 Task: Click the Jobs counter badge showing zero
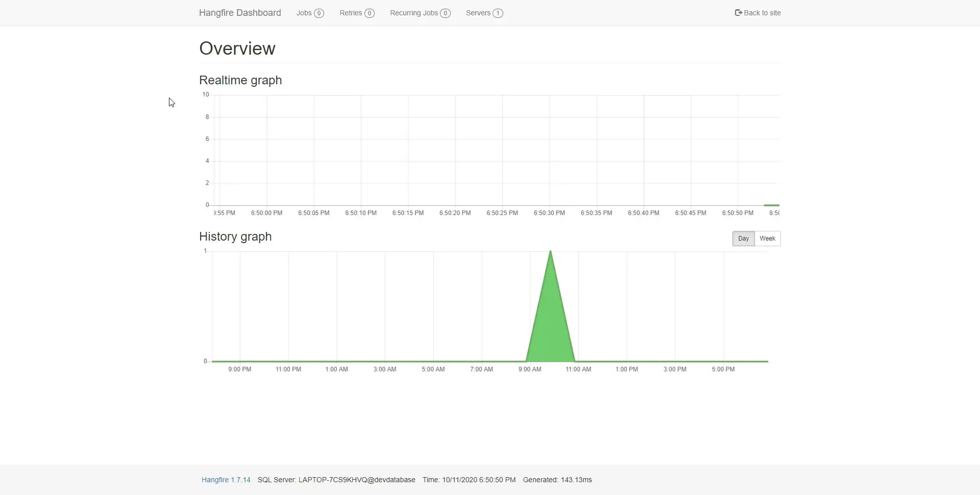pyautogui.click(x=320, y=13)
